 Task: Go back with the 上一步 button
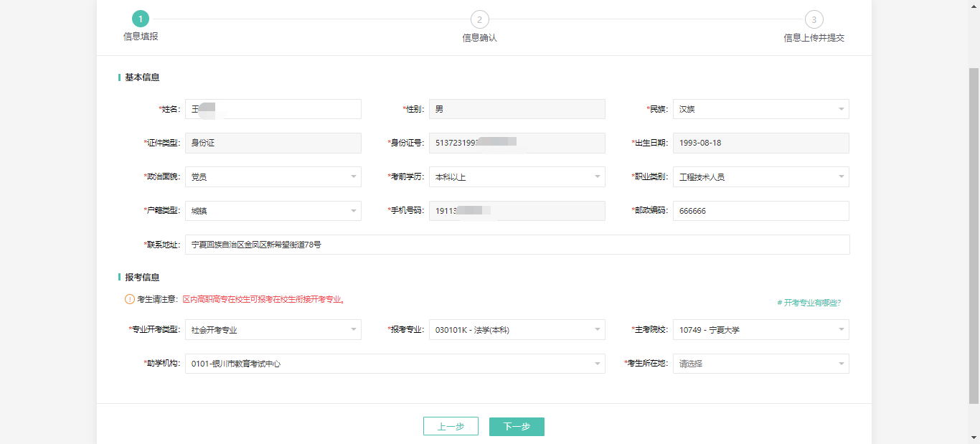tap(451, 427)
